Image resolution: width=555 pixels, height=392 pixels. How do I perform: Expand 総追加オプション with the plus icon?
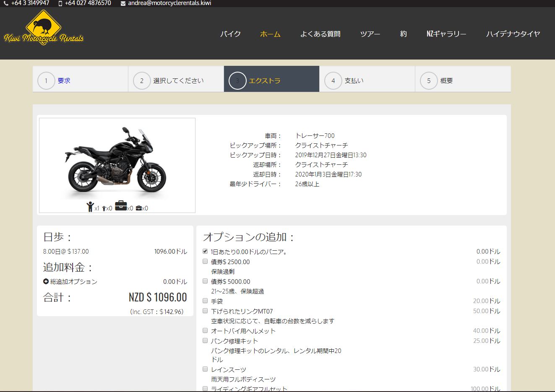coord(46,281)
